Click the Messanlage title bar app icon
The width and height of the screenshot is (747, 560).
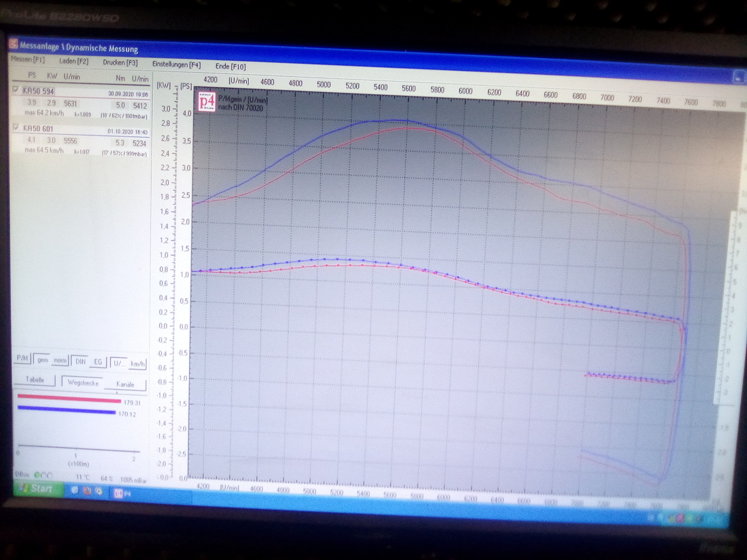point(13,44)
